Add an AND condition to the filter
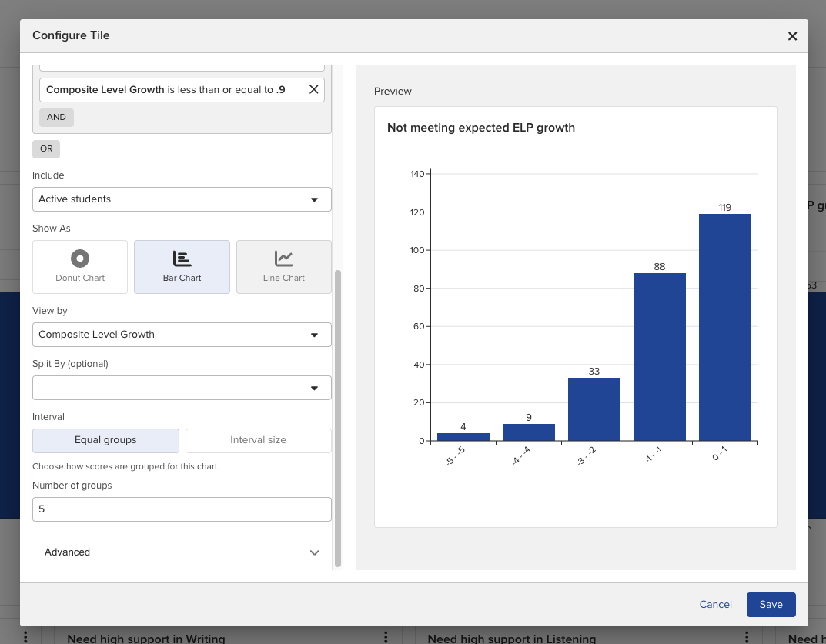 pyautogui.click(x=56, y=118)
